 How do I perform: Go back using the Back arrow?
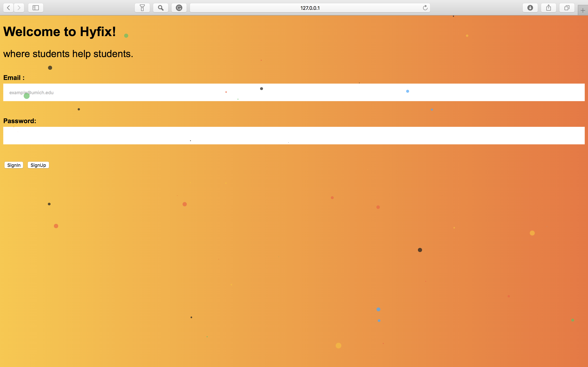click(x=8, y=8)
